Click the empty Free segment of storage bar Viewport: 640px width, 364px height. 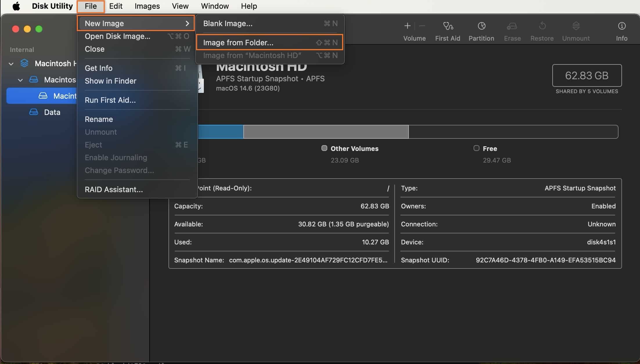pos(513,132)
